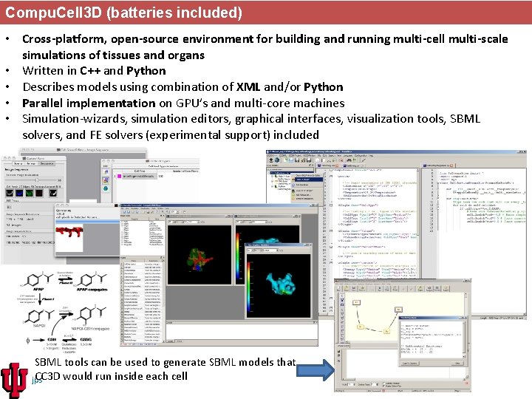Select the white right-hand node in SBML diagram

[399, 310]
